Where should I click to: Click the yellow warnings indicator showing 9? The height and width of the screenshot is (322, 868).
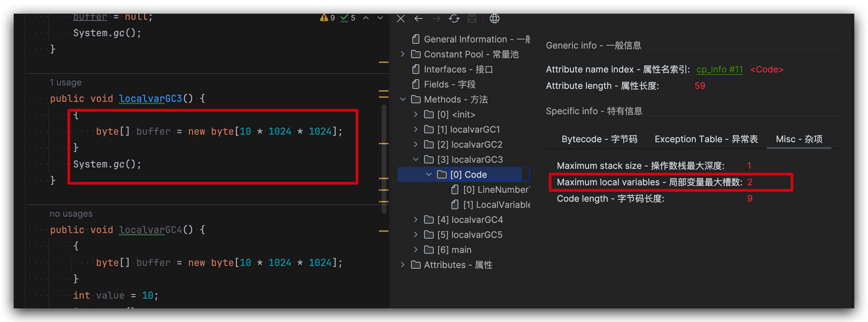click(x=327, y=18)
